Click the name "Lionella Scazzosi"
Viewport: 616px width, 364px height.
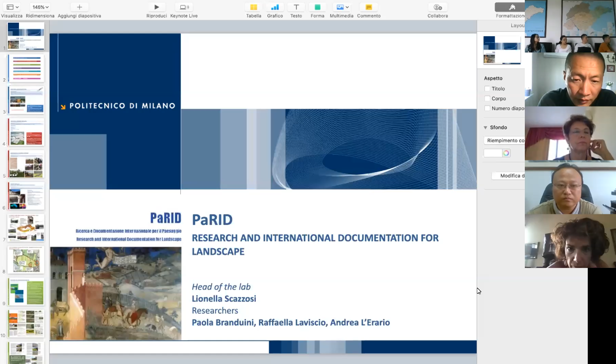point(224,299)
